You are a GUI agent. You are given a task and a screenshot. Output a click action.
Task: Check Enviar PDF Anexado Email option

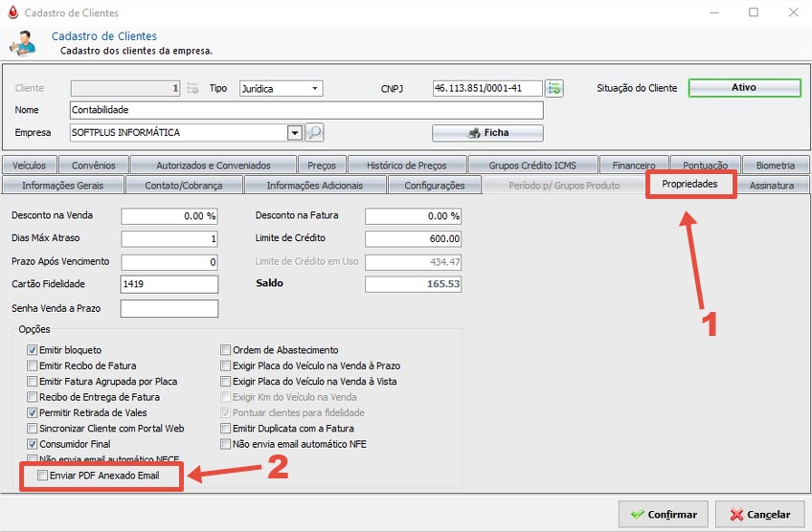[42, 476]
